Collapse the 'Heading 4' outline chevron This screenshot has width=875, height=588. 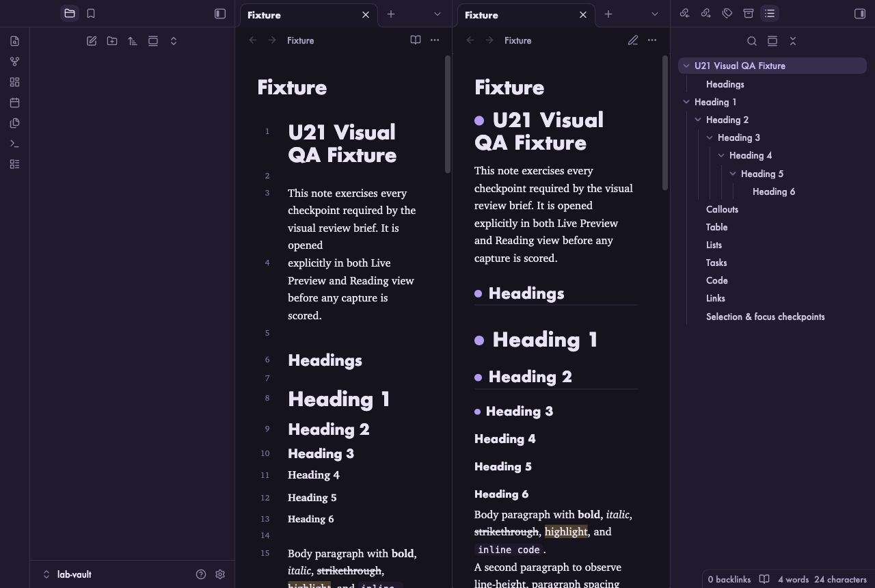721,155
